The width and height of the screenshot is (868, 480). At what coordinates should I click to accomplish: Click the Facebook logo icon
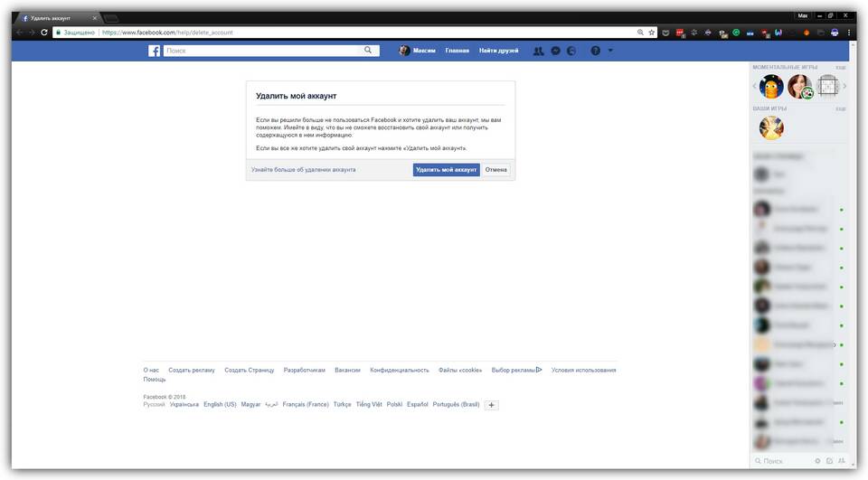click(x=155, y=51)
